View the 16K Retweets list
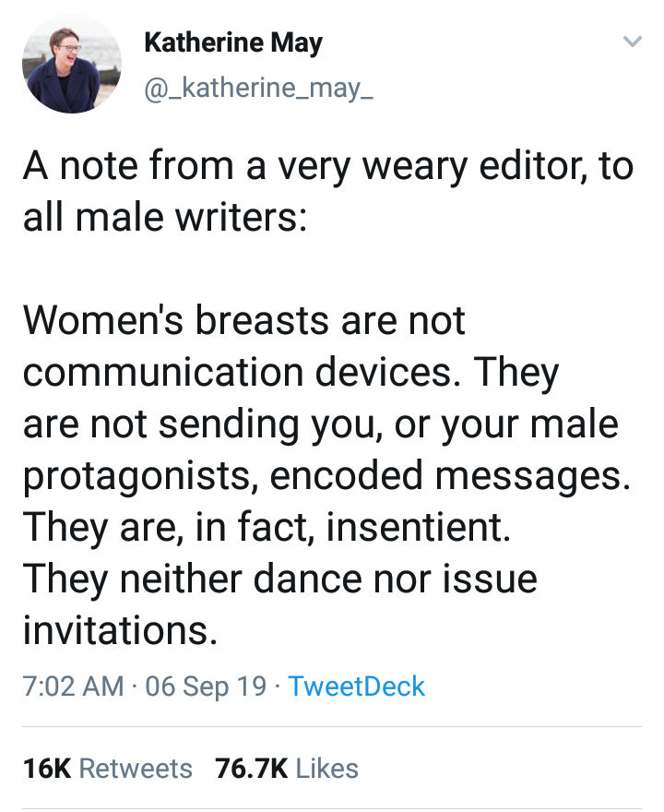Image resolution: width=664 pixels, height=812 pixels. pos(107,768)
